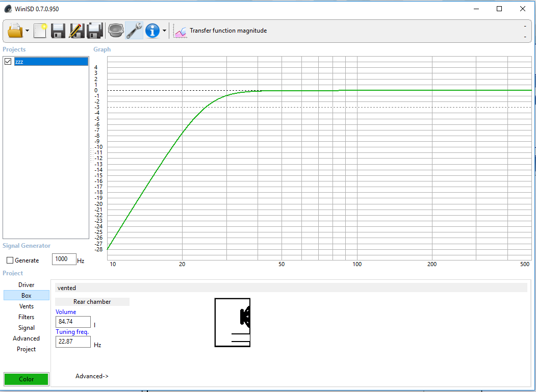Switch to the Driver tab
Viewport: 536px width, 392px height.
point(27,284)
